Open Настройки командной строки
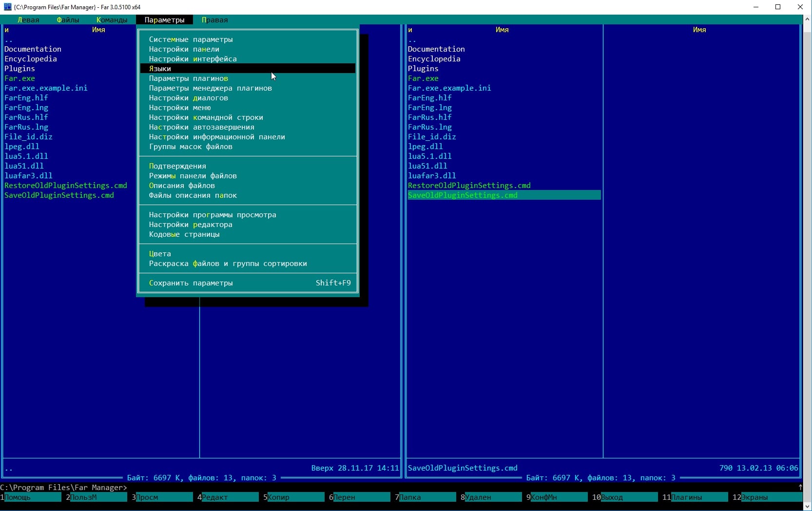 tap(248, 117)
